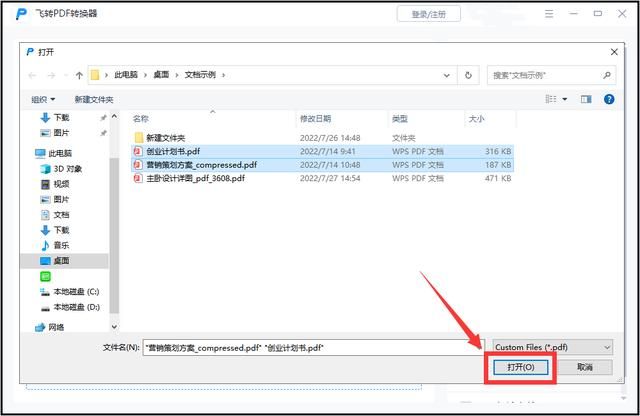The image size is (640, 416).
Task: Close the 打开 file dialog
Action: click(614, 52)
